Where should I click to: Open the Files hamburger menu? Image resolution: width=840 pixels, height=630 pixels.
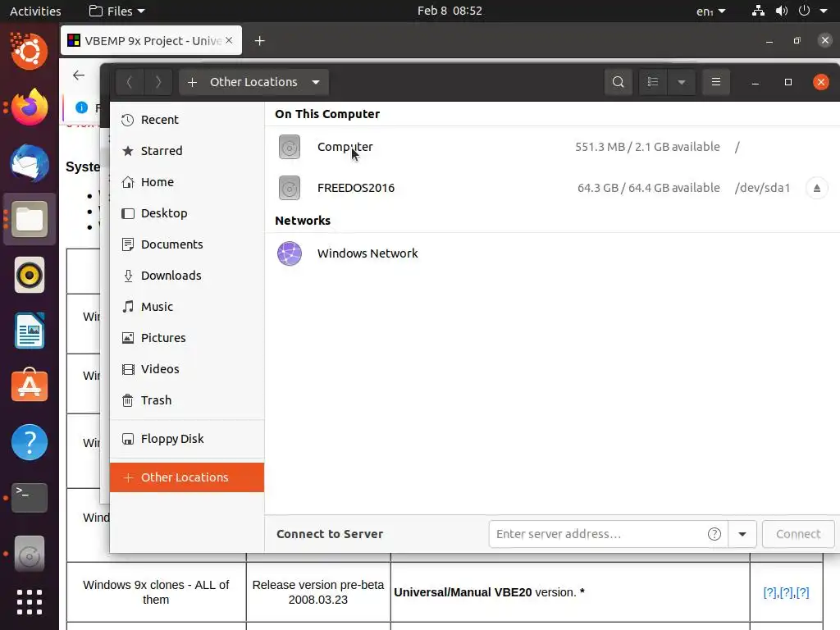click(x=715, y=82)
